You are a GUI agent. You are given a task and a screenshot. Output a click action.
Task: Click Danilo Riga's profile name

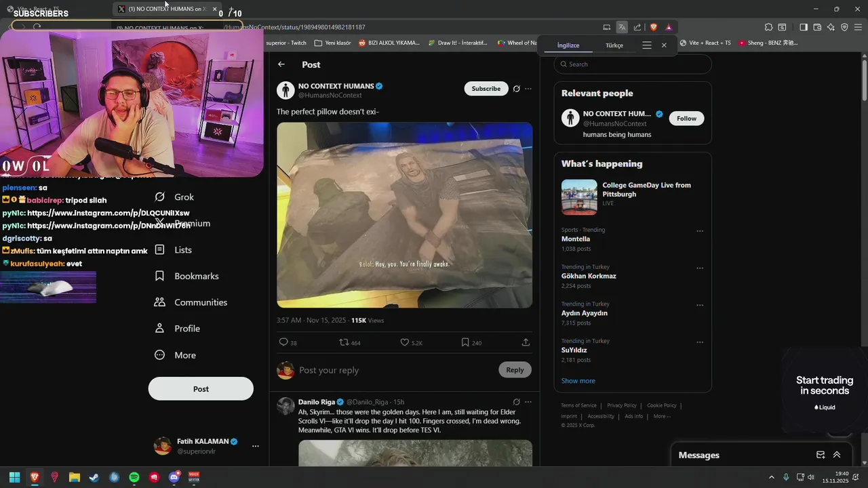[x=317, y=402]
